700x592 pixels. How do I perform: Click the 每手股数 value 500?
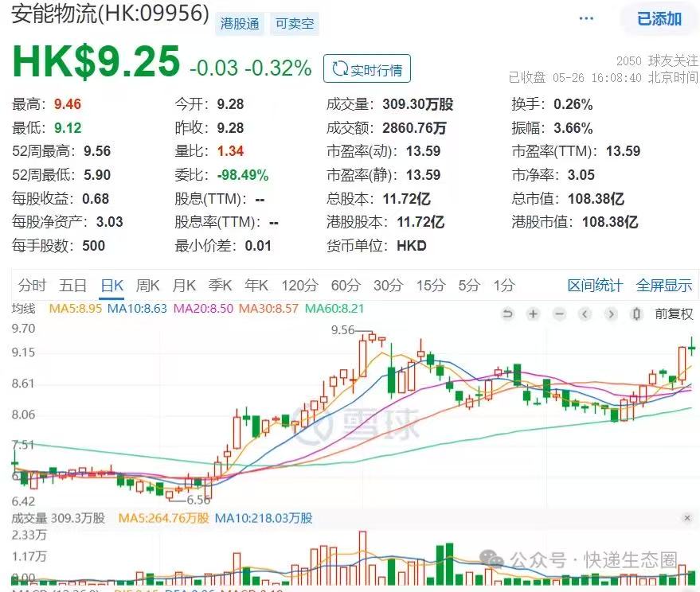94,246
